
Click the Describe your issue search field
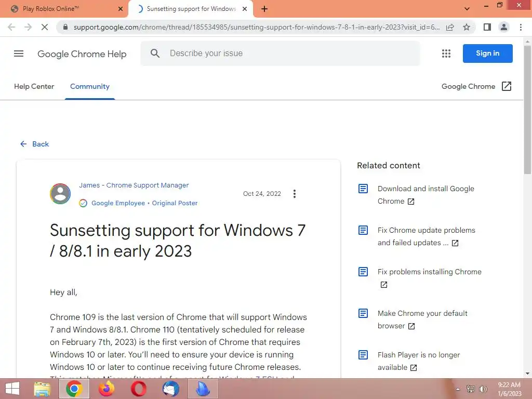point(280,54)
